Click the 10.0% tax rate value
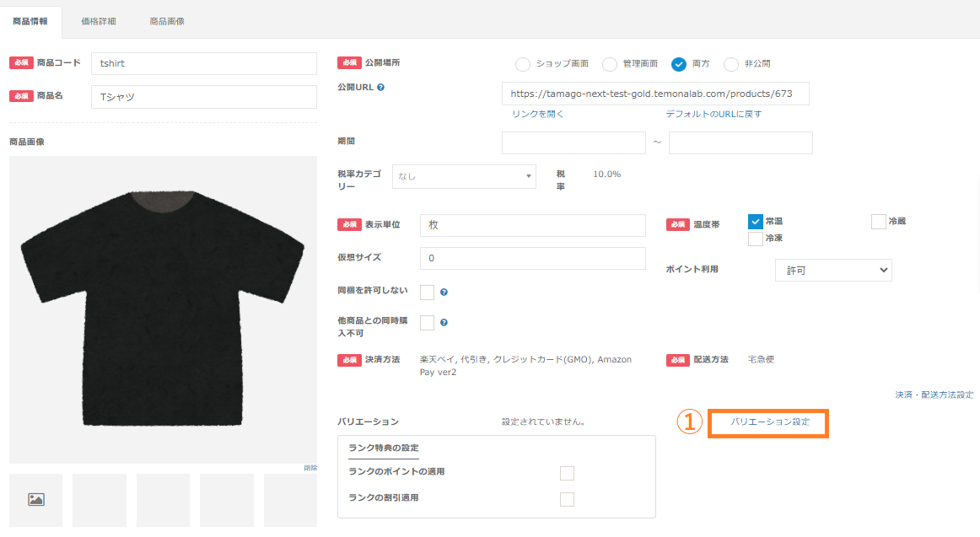Viewport: 980px width, 537px height. pos(607,175)
